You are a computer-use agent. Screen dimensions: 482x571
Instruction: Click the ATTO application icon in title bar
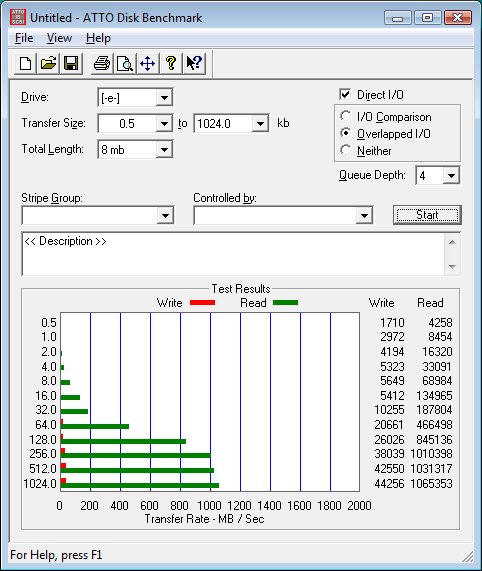coord(18,17)
